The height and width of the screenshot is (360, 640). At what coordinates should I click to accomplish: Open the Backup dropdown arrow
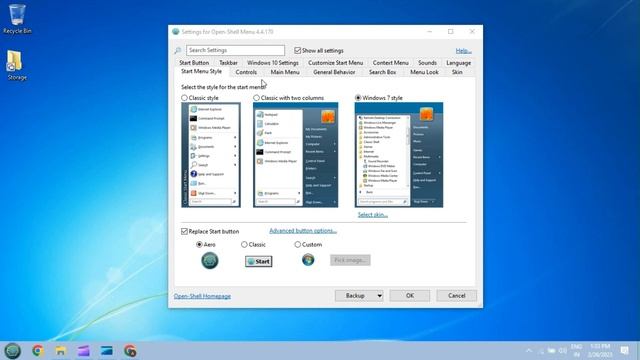pyautogui.click(x=380, y=296)
